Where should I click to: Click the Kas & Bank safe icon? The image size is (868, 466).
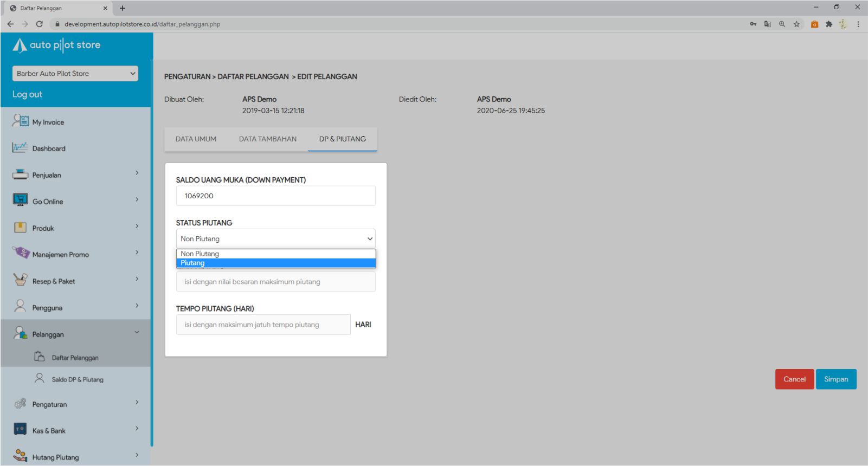click(20, 430)
